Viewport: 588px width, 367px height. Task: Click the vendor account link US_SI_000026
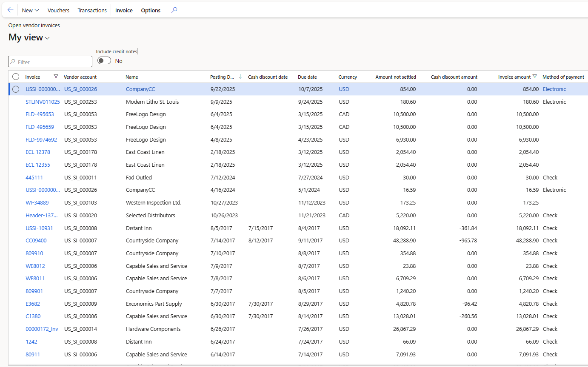[80, 89]
